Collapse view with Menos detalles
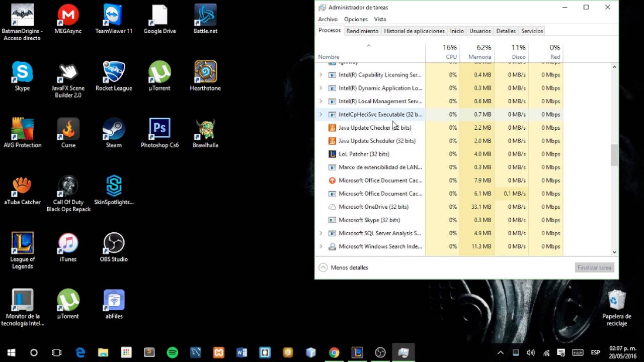This screenshot has width=644, height=362. coord(344,267)
